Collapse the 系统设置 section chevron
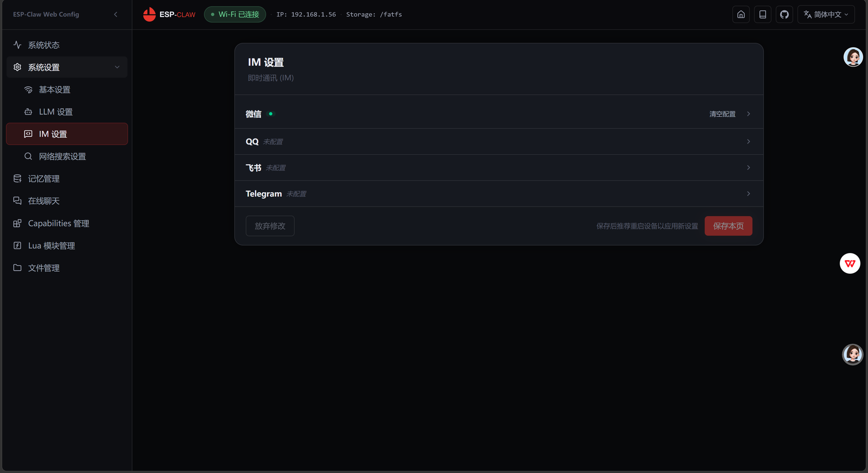 (117, 67)
